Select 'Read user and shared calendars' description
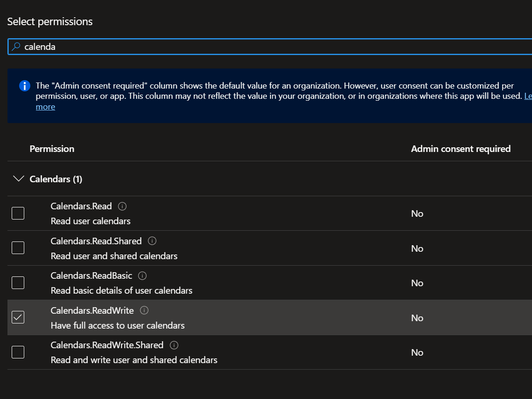 [x=114, y=256]
